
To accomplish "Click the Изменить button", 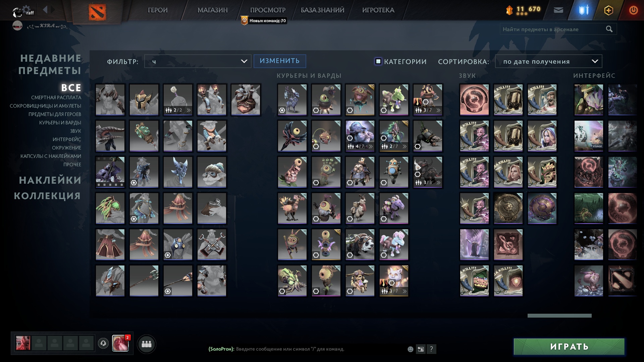I will point(280,61).
